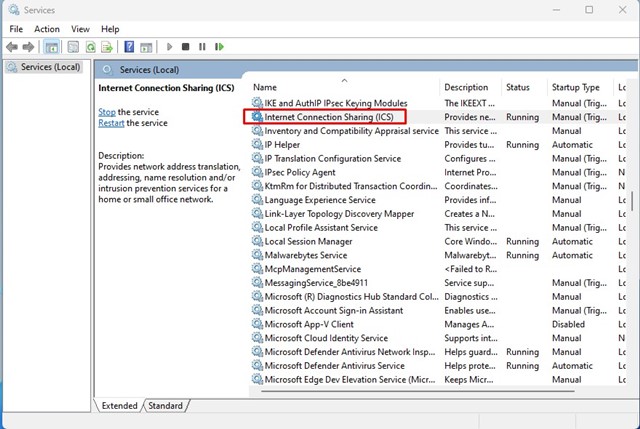The image size is (640, 429).
Task: Click the Refresh toolbar icon
Action: click(x=91, y=47)
